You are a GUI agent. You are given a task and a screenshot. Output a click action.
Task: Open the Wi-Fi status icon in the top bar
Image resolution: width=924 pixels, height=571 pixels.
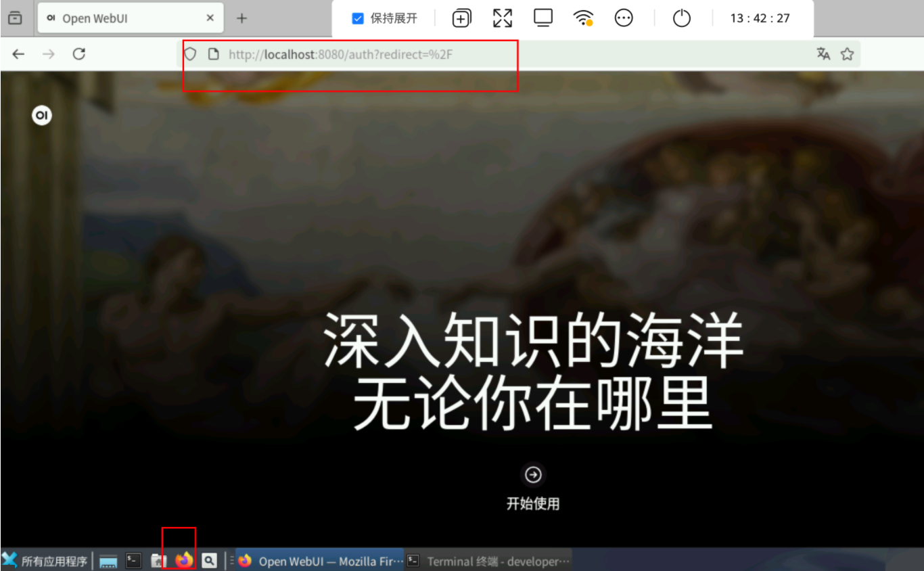[582, 18]
